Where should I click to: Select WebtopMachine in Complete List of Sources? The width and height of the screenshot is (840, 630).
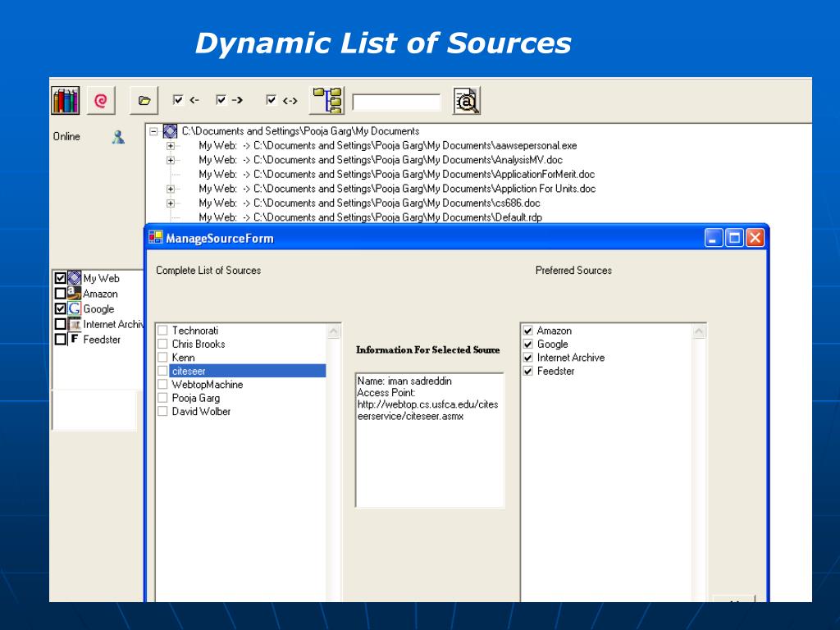pos(207,385)
